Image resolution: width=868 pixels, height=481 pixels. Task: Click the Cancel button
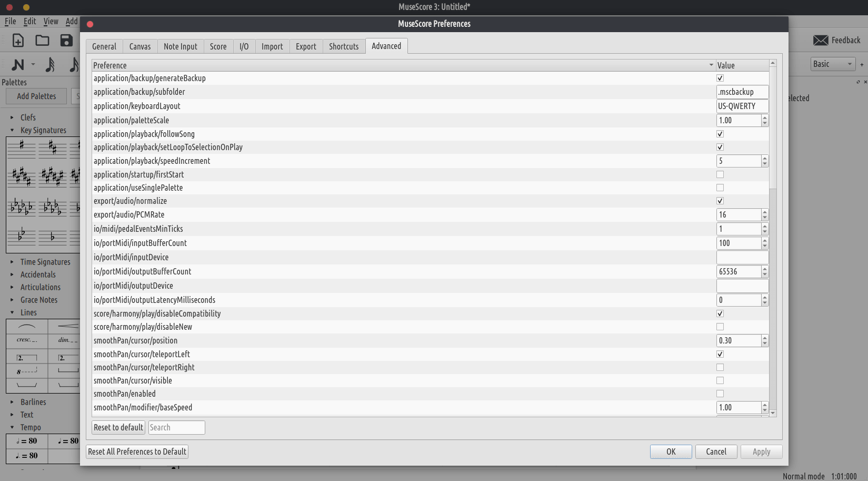tap(716, 452)
